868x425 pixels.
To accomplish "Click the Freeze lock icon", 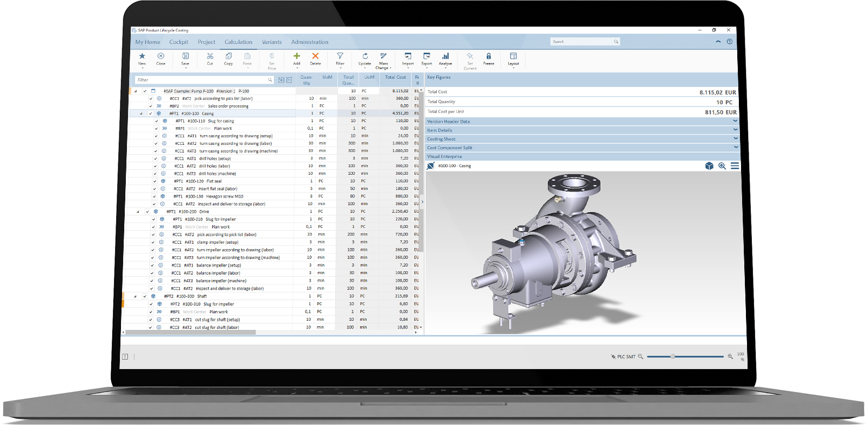I will pos(488,56).
